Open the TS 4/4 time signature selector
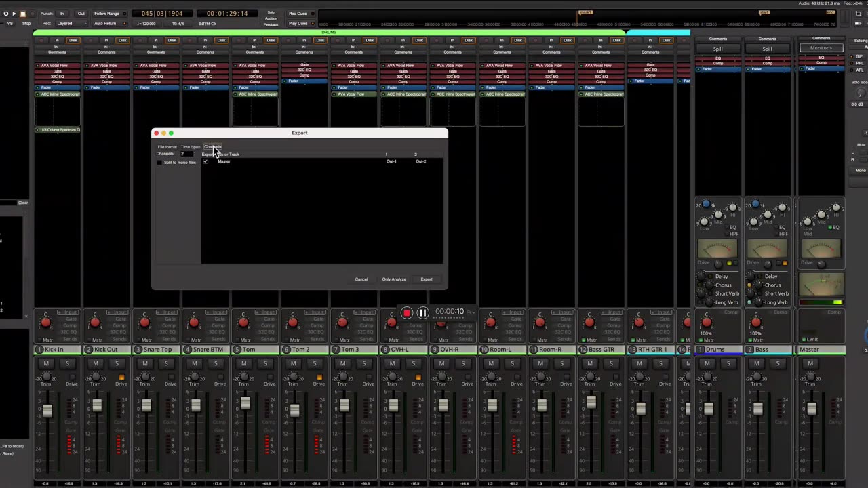Image resolution: width=868 pixels, height=488 pixels. tap(178, 24)
